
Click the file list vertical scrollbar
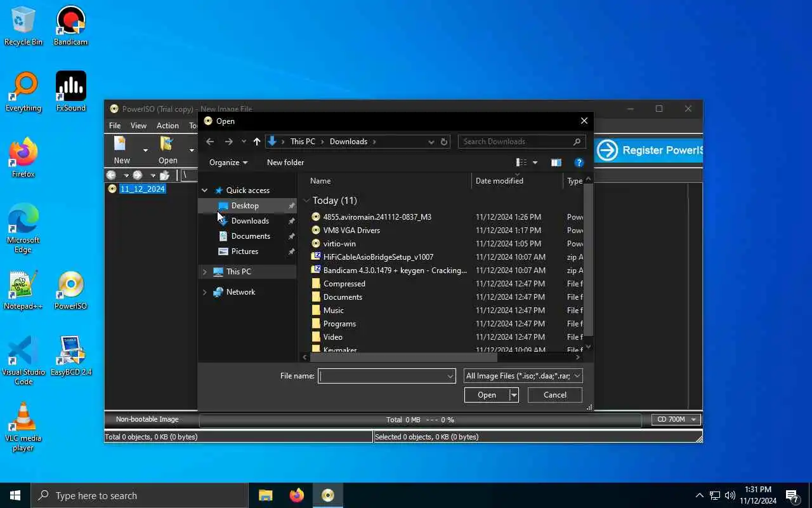pyautogui.click(x=588, y=260)
